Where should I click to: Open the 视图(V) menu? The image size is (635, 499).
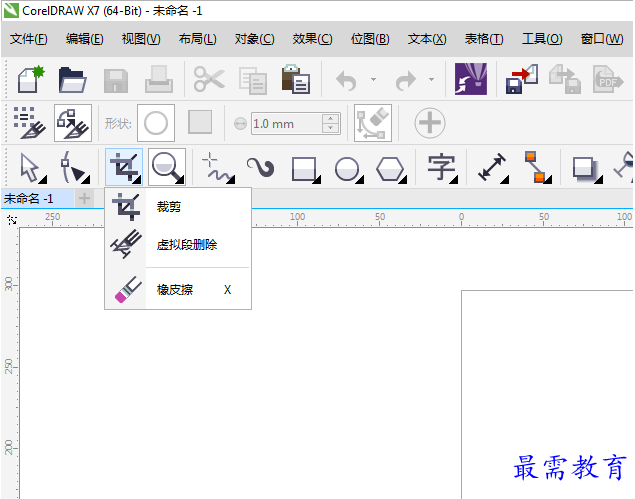[x=141, y=39]
